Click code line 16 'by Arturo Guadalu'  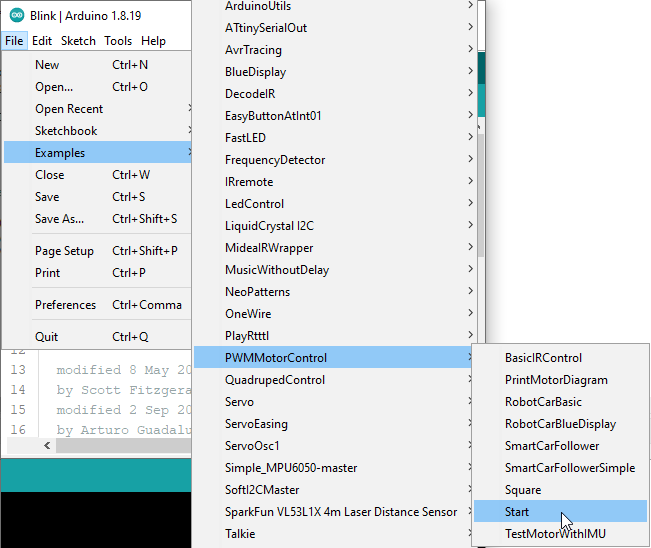(124, 430)
